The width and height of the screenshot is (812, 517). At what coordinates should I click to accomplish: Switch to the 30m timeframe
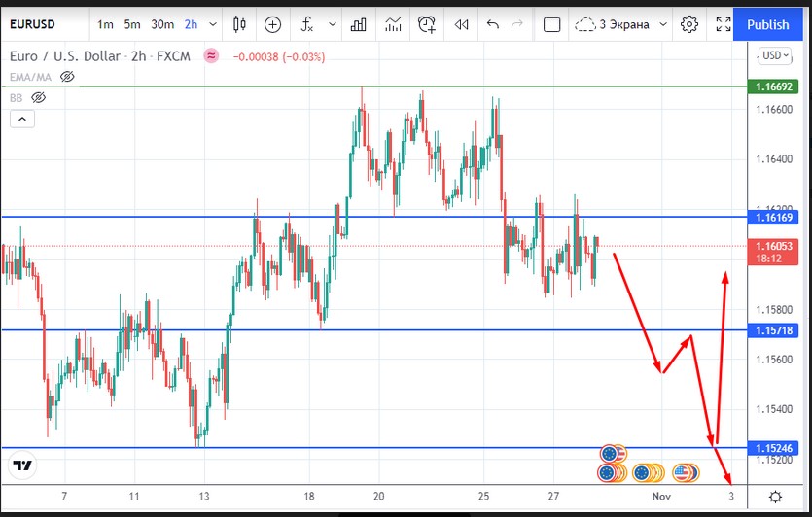click(162, 24)
